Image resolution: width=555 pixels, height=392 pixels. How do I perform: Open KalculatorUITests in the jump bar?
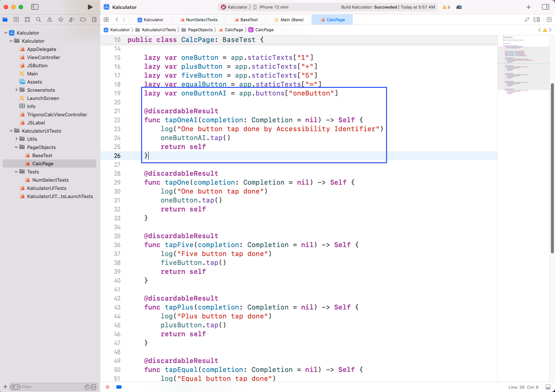point(156,30)
